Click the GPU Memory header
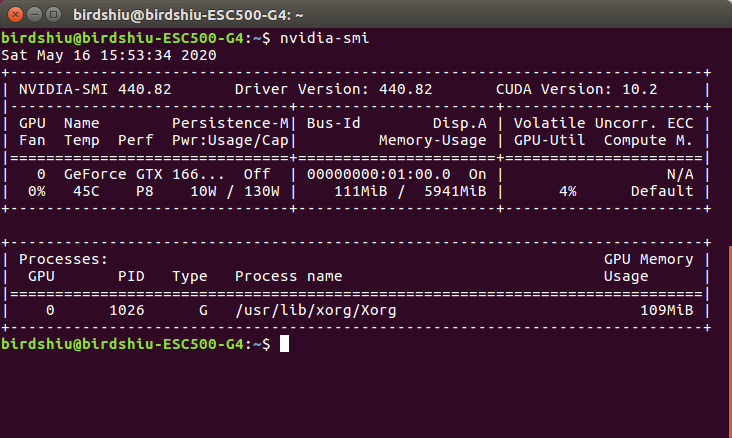This screenshot has height=438, width=732. pyautogui.click(x=648, y=259)
